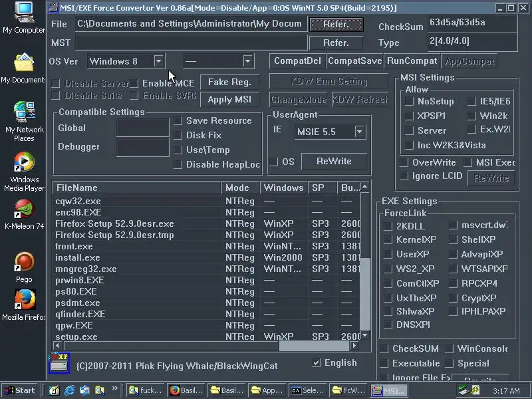The image size is (532, 399).
Task: Toggle CheckSUM checkbox in EXE Settings
Action: coord(384,348)
